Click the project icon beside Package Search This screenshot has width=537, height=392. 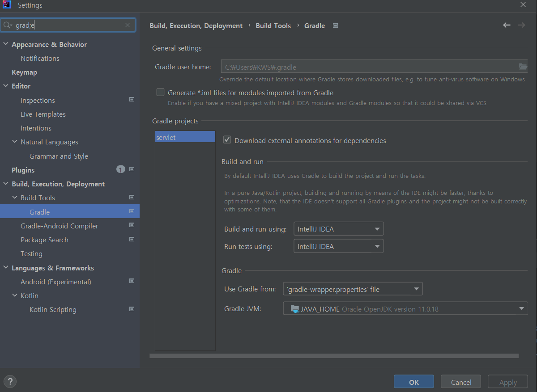click(x=132, y=239)
